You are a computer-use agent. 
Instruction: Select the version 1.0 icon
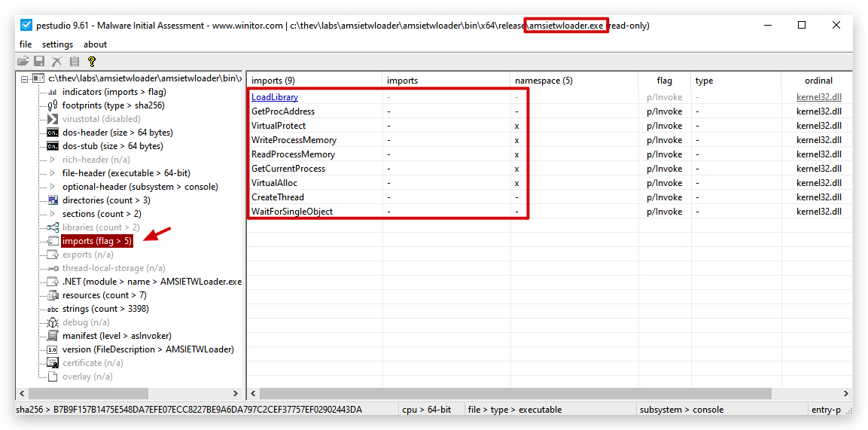pos(53,349)
